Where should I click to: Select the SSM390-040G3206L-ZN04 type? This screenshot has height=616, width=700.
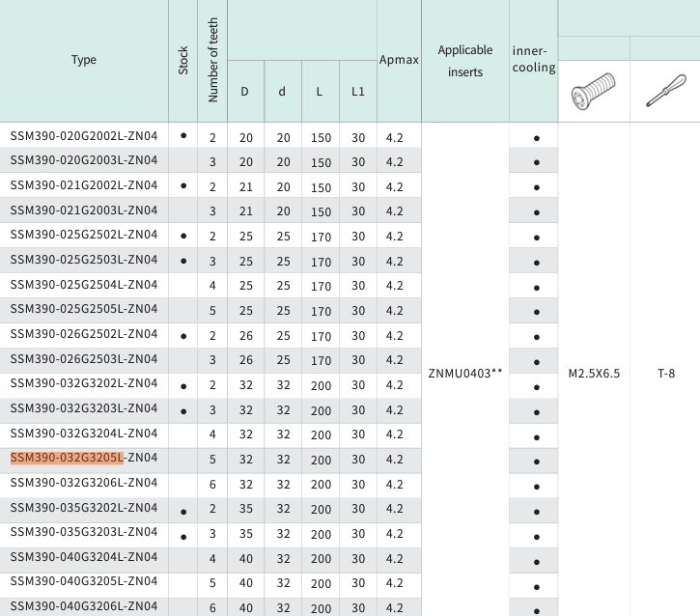point(84,605)
